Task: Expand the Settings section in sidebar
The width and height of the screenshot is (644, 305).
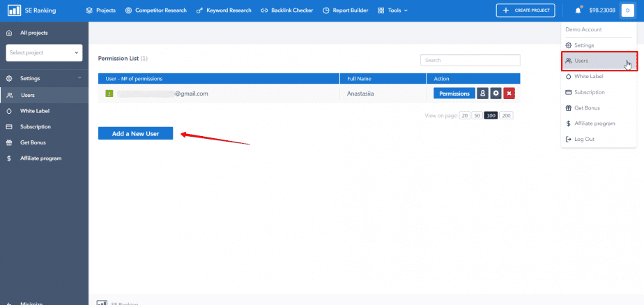Action: [x=44, y=78]
